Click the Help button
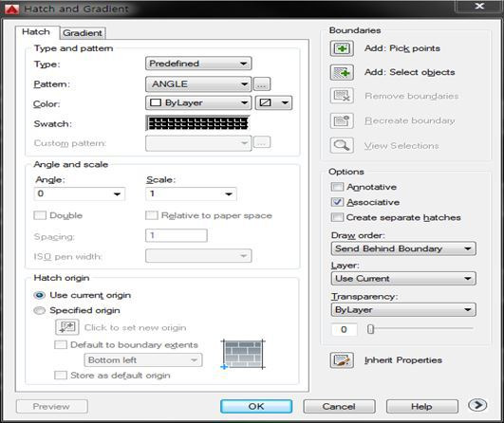The width and height of the screenshot is (504, 423). click(x=421, y=406)
